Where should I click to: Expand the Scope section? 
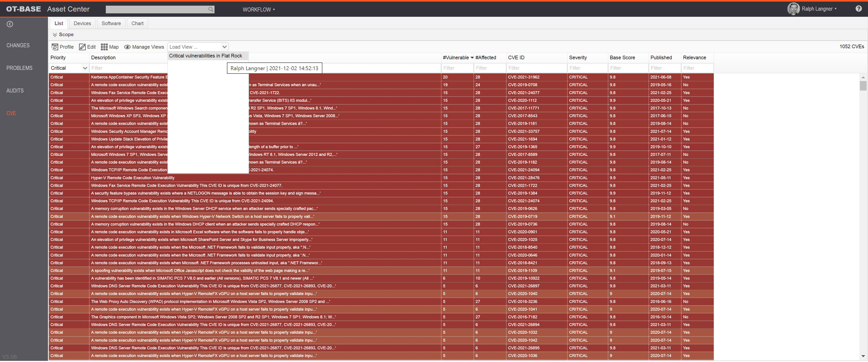63,34
